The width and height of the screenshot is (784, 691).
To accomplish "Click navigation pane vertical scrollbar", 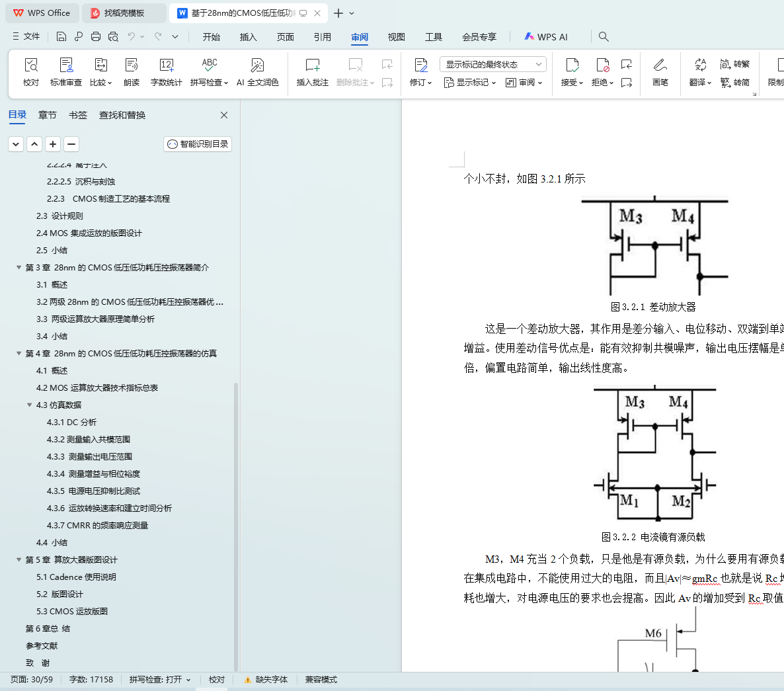I will point(235,528).
